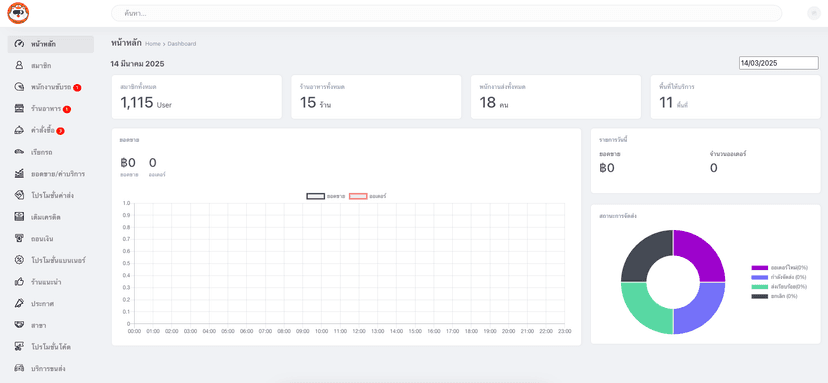Open the 14/03/2025 date picker field

[778, 63]
